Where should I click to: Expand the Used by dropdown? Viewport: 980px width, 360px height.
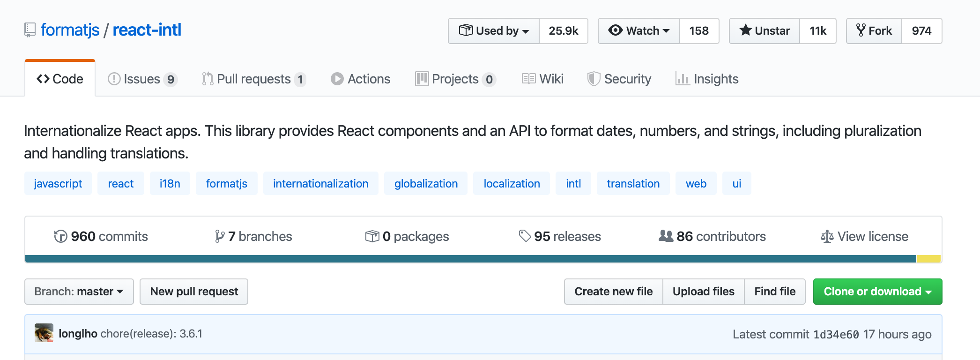coord(494,31)
